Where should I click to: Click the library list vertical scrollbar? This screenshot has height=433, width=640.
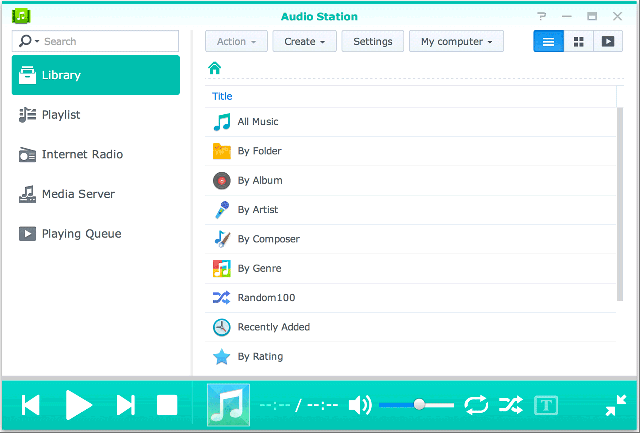(x=620, y=204)
